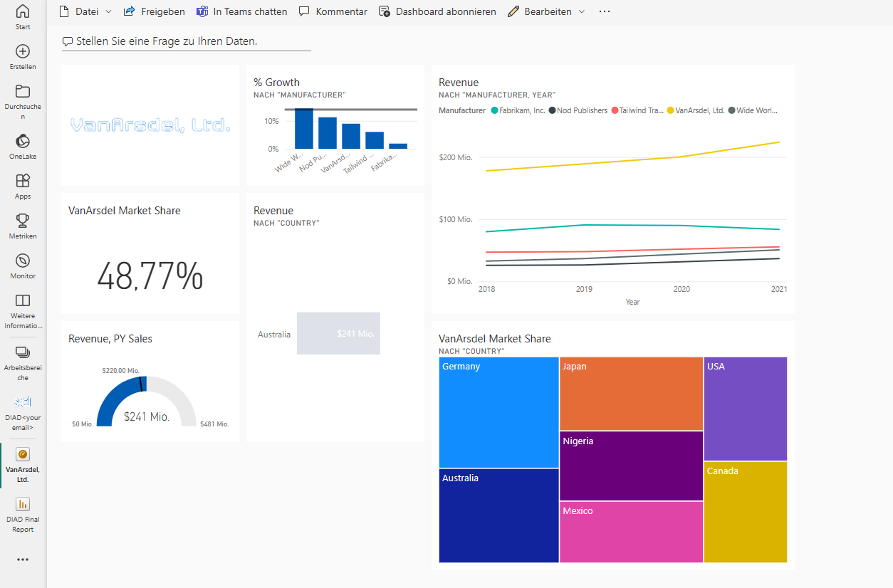This screenshot has width=893, height=588.
Task: Select the Mexico treemap block
Action: 631,532
